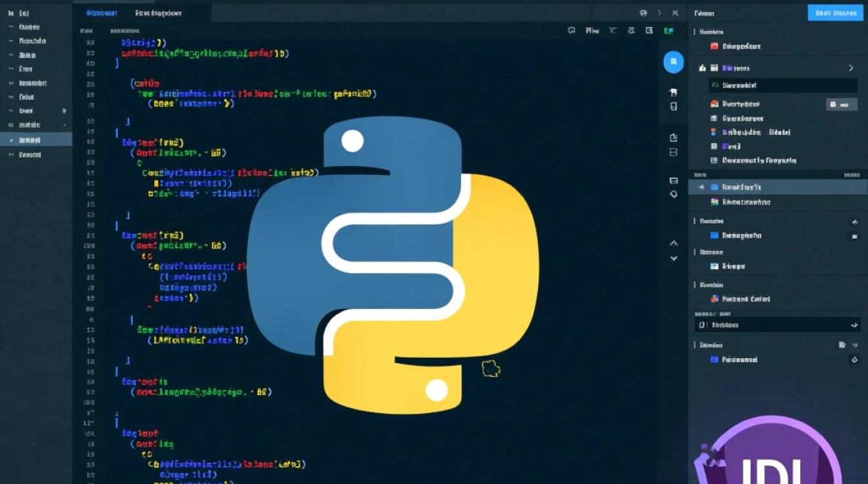
Task: Expand the projects row with the right-facing chevron
Action: [x=851, y=68]
